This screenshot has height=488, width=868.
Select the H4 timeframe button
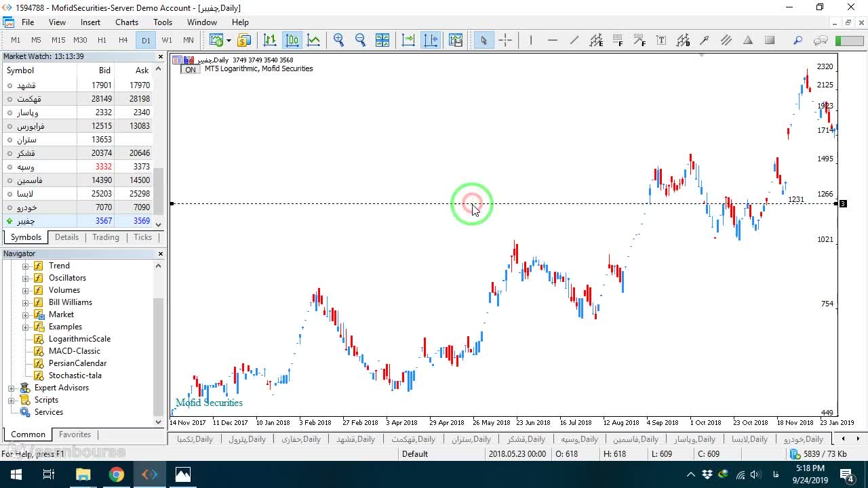(x=123, y=40)
